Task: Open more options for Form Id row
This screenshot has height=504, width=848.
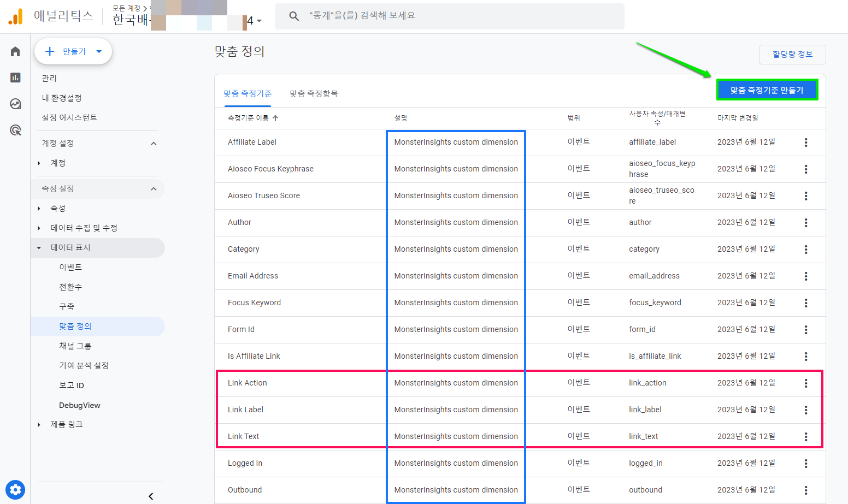Action: tap(806, 330)
